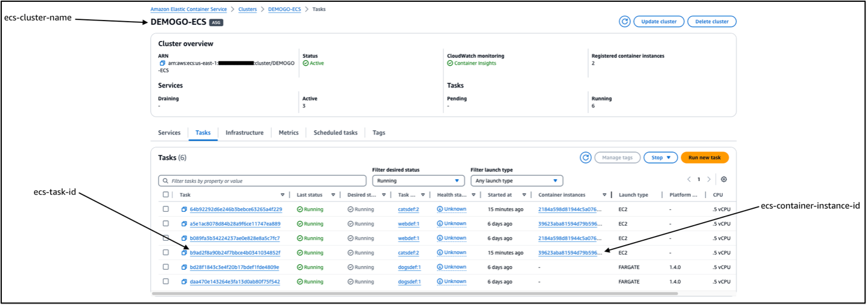Open container instance 39623aba81594d79b596 in the b9ad2f8a row
Screen dimensions: 868x306
click(570, 253)
